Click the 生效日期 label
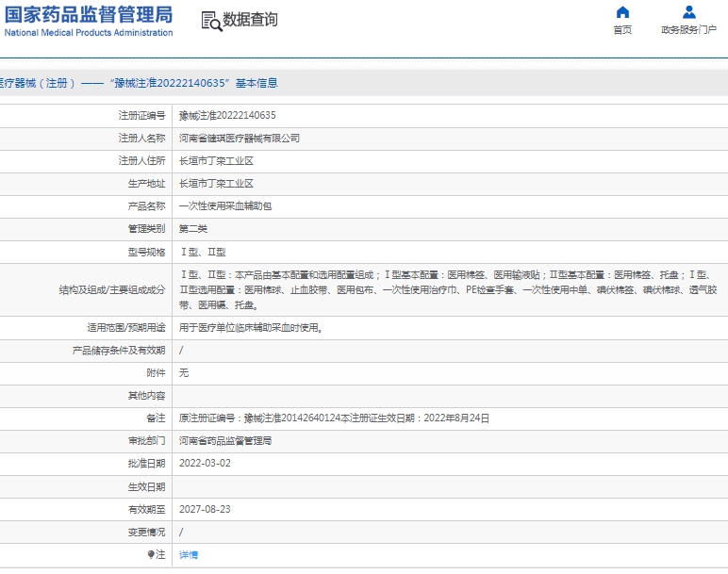 147,486
